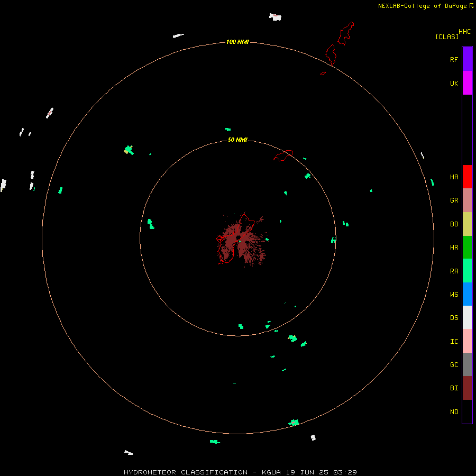The height and width of the screenshot is (476, 476).
Task: Select the GR graupel color swatch
Action: (x=467, y=200)
